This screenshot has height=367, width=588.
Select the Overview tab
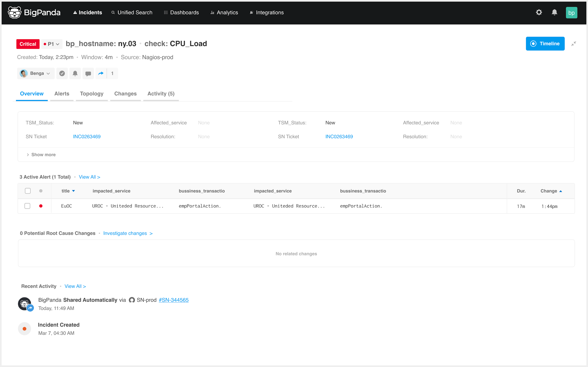point(32,94)
